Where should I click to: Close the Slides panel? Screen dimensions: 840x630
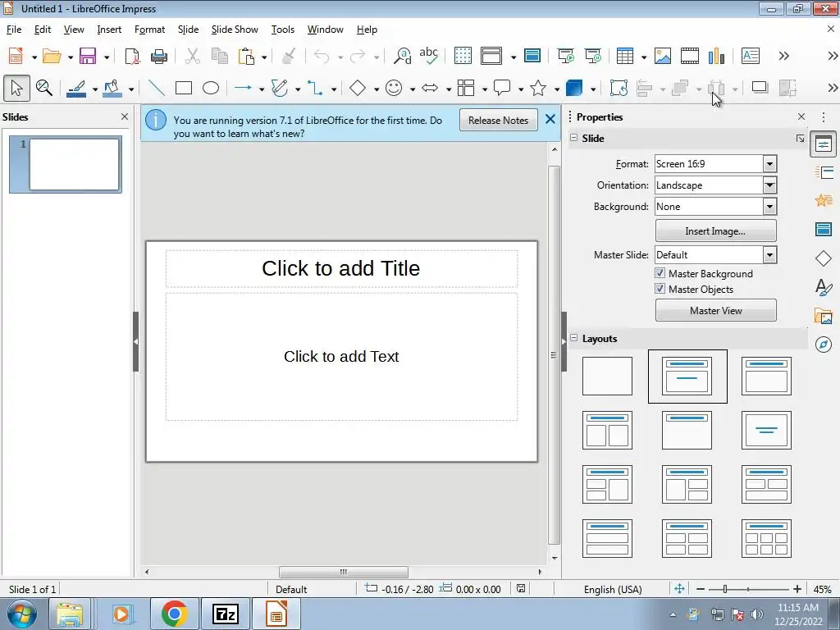[125, 116]
